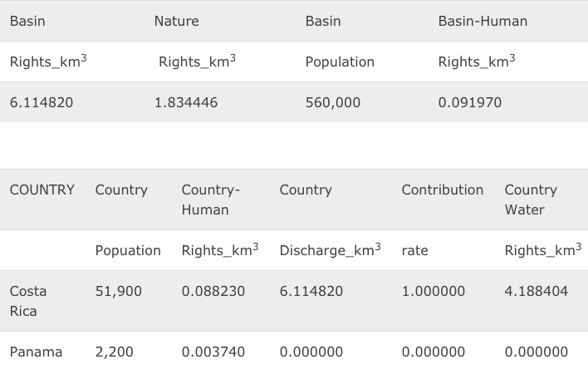
Task: Select the Country-Human column header
Action: (x=211, y=199)
